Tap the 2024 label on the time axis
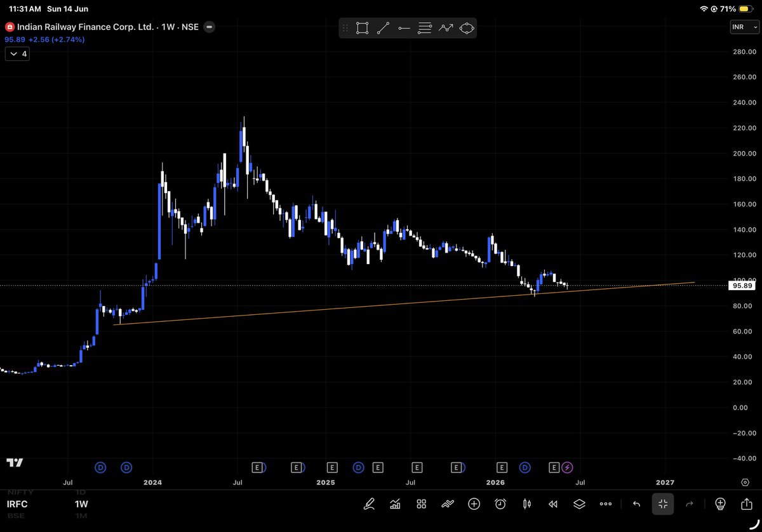 152,482
